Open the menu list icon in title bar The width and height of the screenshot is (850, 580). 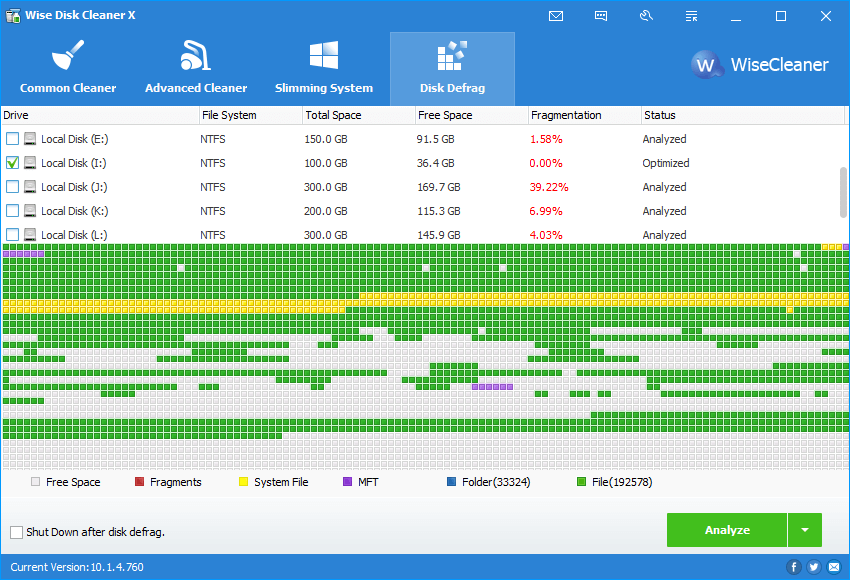tap(691, 16)
